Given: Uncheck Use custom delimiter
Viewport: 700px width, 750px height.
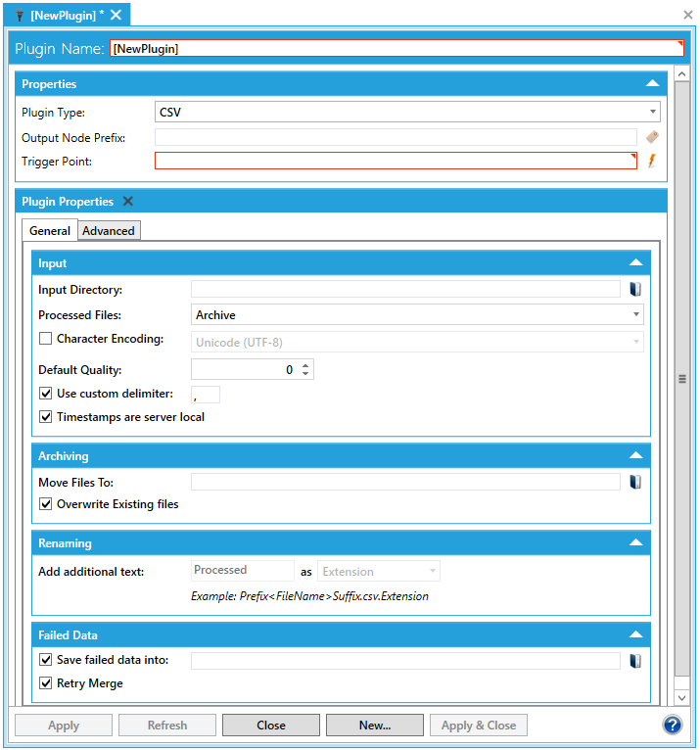Looking at the screenshot, I should (45, 394).
